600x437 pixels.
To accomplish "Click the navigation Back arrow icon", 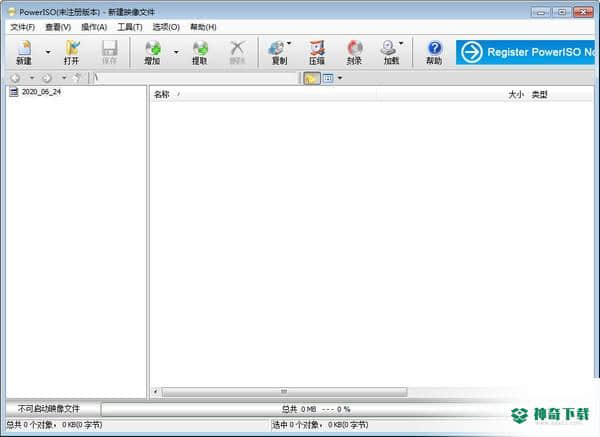I will (15, 78).
